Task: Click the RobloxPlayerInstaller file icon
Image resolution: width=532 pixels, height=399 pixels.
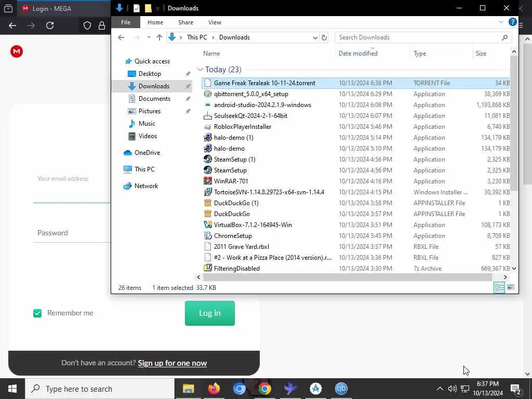Action: click(208, 127)
